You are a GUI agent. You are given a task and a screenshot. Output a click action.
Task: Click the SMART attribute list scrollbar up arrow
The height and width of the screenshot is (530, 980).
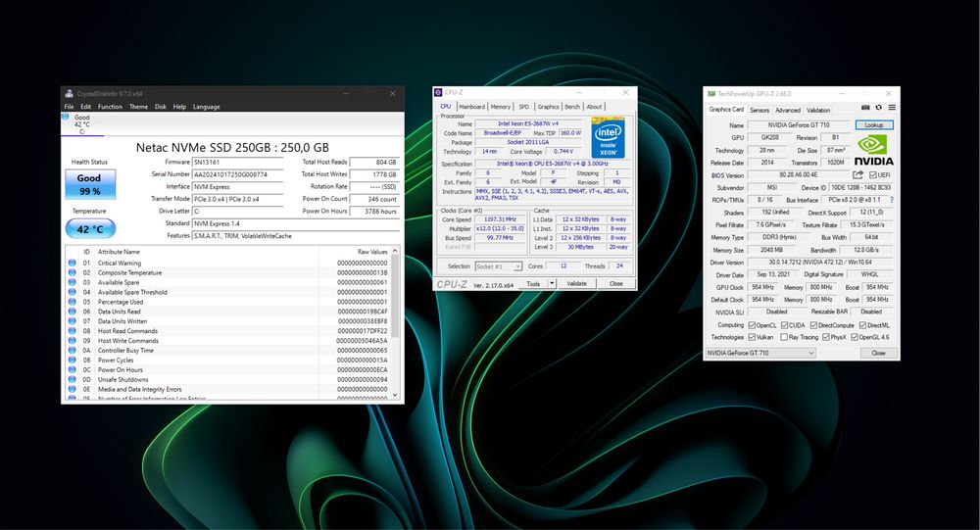pos(394,251)
